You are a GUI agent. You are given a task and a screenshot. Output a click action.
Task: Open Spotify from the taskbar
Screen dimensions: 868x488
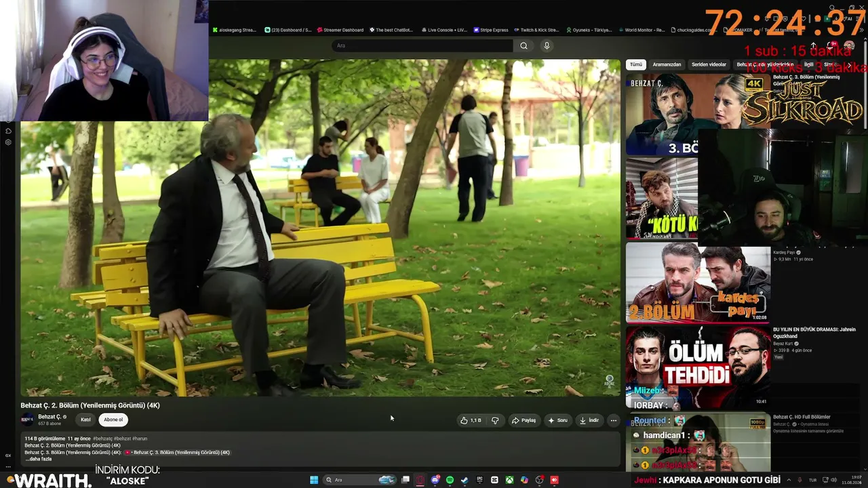tap(450, 480)
